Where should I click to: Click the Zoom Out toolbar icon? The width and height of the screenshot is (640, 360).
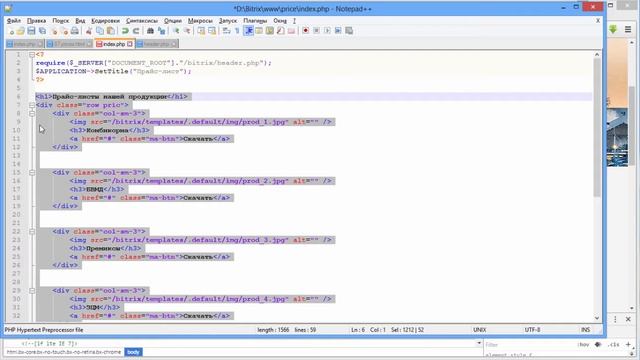tap(187, 31)
